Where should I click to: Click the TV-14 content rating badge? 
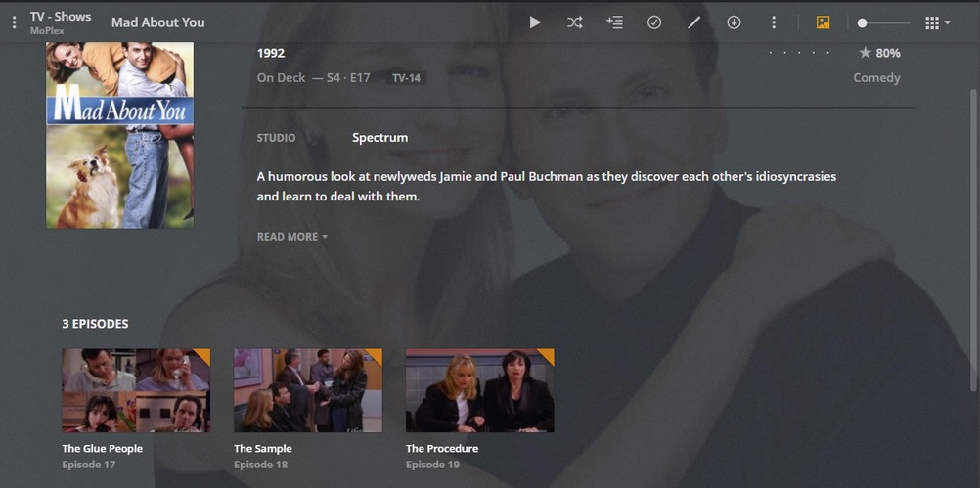tap(406, 79)
